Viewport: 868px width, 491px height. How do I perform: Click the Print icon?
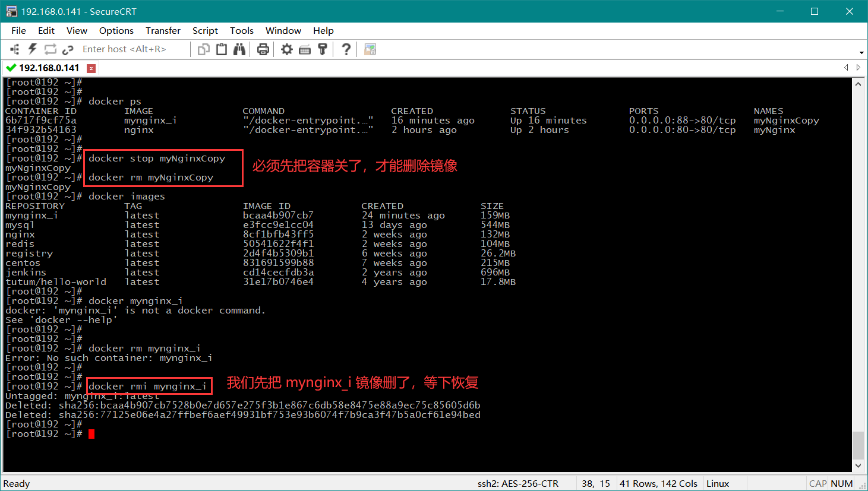click(x=263, y=49)
